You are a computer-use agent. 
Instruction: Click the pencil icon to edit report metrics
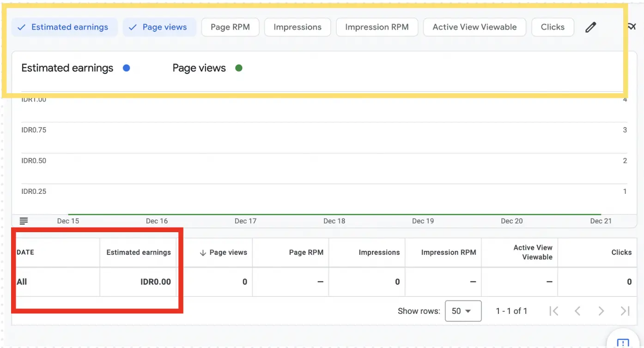(590, 27)
